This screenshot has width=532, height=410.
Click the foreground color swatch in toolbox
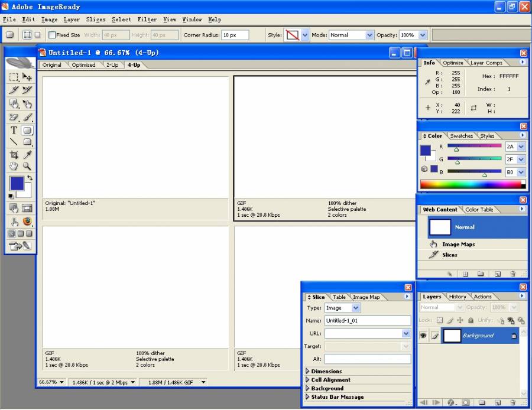click(17, 183)
